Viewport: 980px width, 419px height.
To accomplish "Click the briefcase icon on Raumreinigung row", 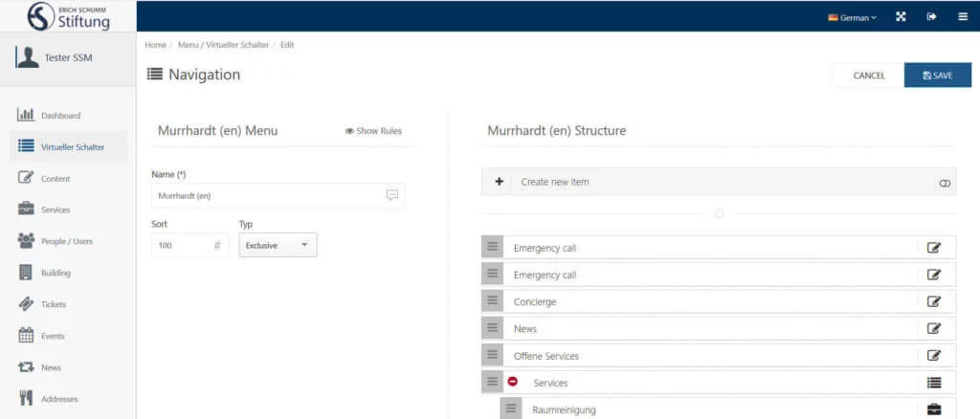I will 934,409.
